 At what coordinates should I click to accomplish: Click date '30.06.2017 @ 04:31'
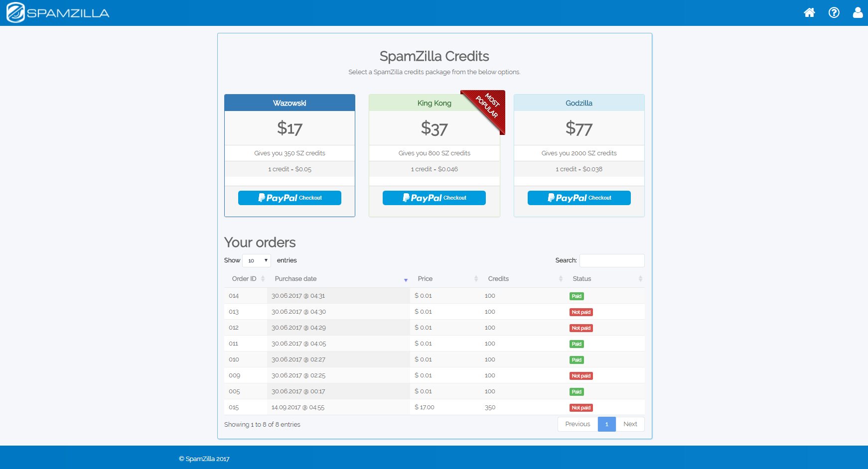click(x=298, y=296)
